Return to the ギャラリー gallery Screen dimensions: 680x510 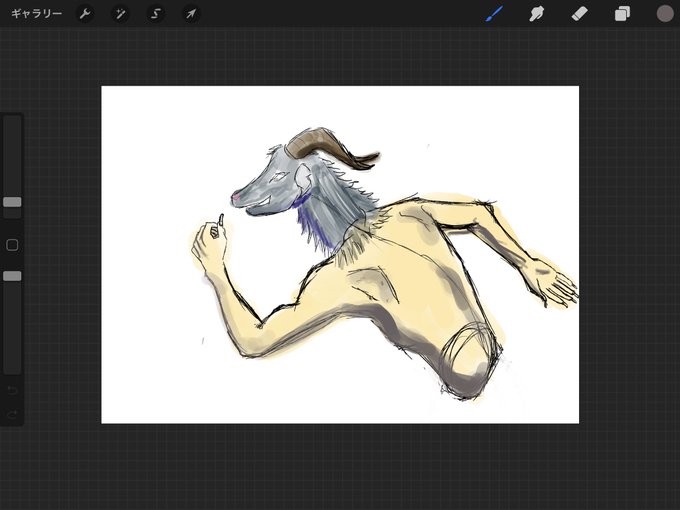36,14
